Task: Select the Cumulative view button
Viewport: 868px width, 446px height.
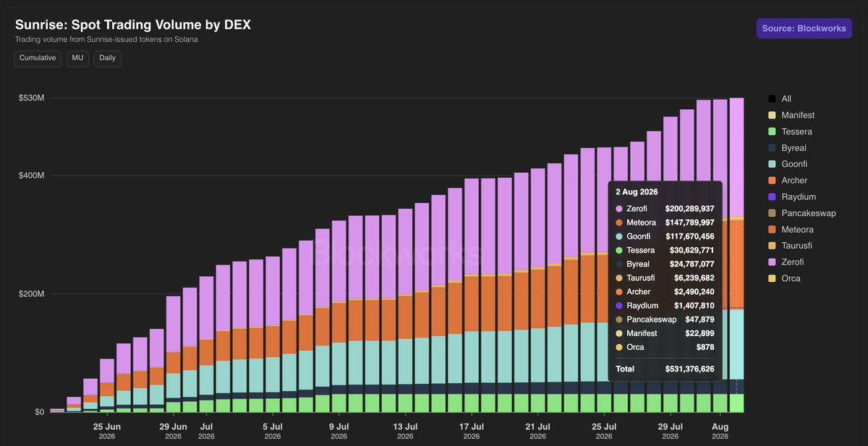Action: tap(38, 59)
